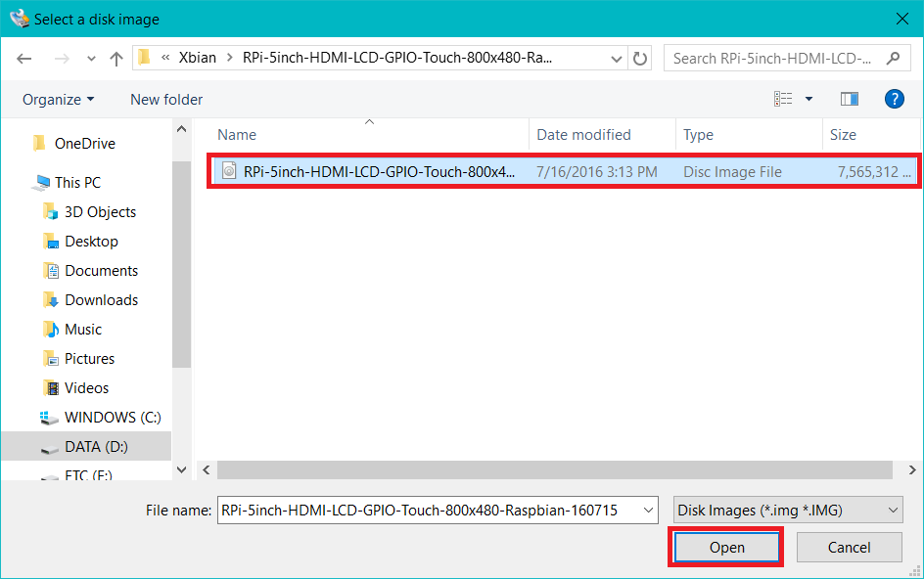This screenshot has width=924, height=579.
Task: Open the Videos folder in sidebar
Action: pyautogui.click(x=86, y=388)
